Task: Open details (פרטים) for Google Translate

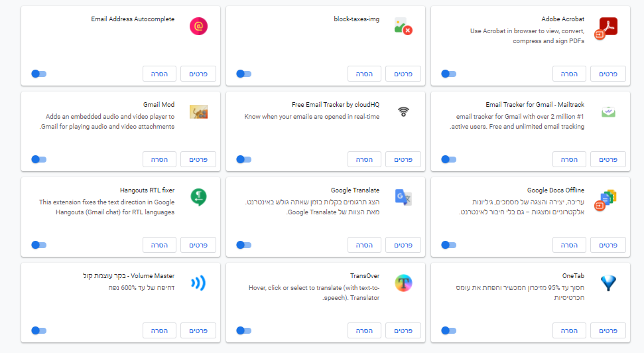Action: click(x=403, y=245)
